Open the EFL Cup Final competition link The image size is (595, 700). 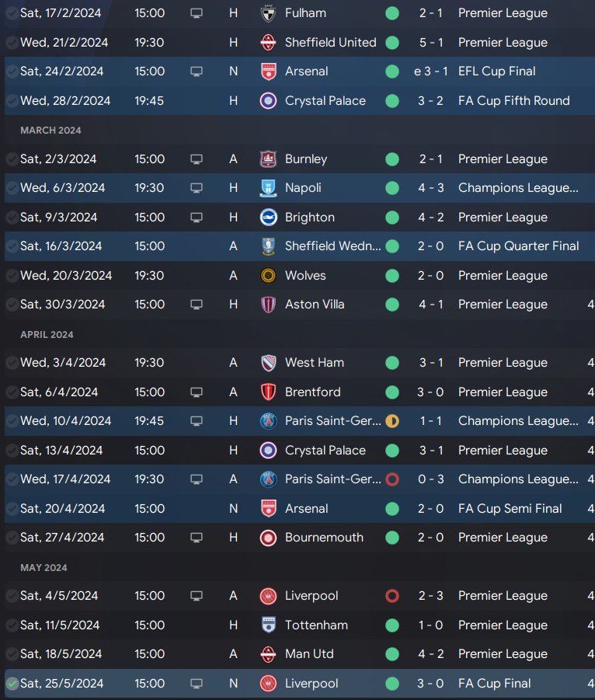(502, 71)
